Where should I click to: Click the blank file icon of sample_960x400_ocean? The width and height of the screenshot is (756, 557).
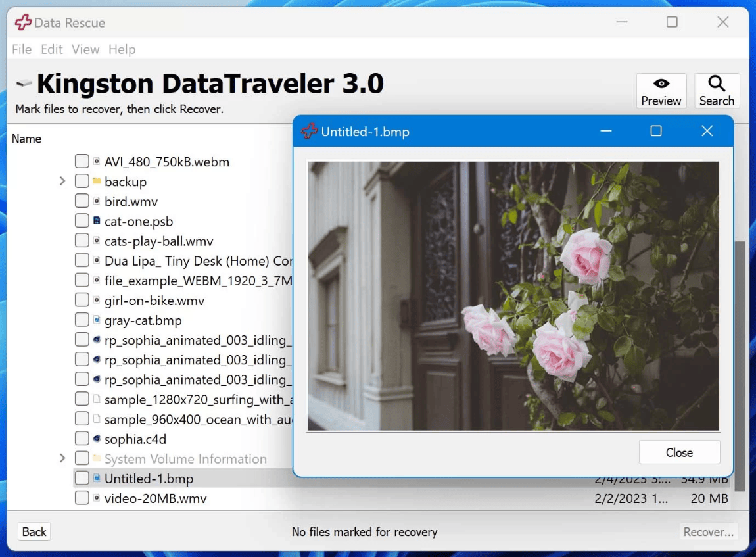point(97,419)
